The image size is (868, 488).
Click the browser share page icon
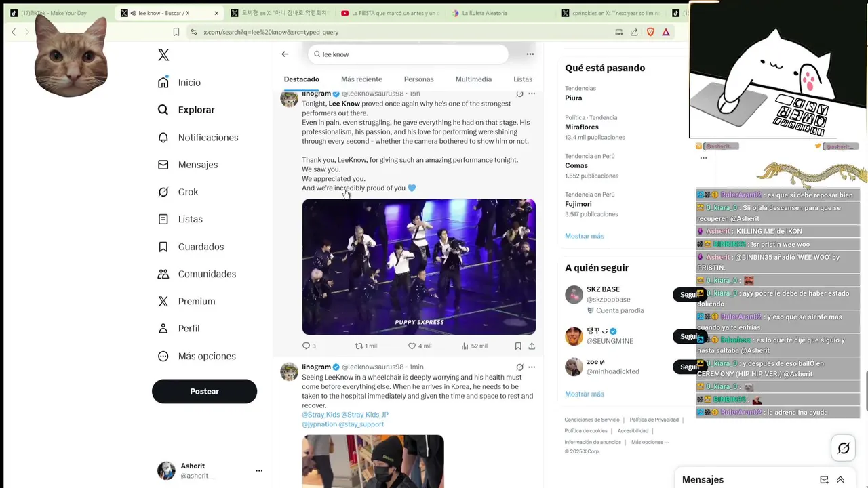point(634,32)
